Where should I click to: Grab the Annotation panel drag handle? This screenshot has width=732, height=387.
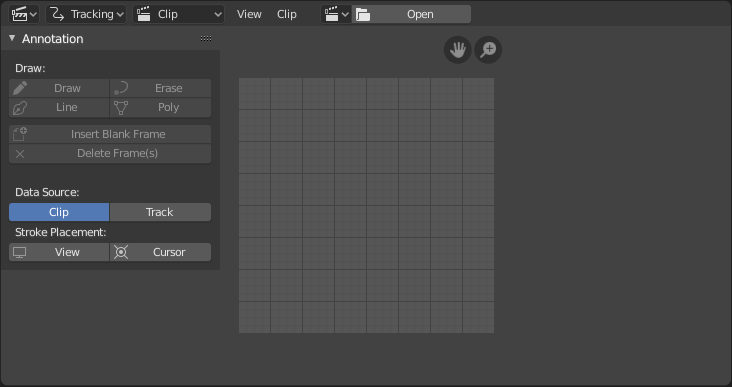point(206,39)
